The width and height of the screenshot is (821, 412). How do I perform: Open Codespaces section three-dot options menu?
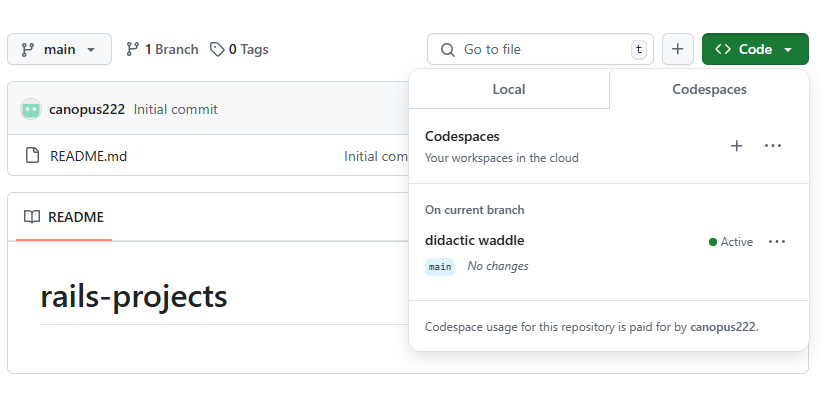(x=773, y=146)
